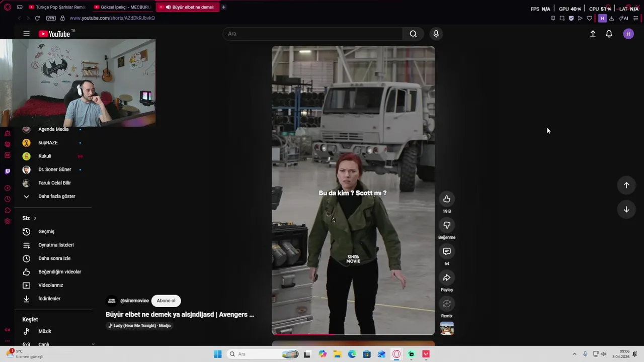Image resolution: width=644 pixels, height=362 pixels.
Task: Open the Opera GX menu logo
Action: pyautogui.click(x=7, y=7)
